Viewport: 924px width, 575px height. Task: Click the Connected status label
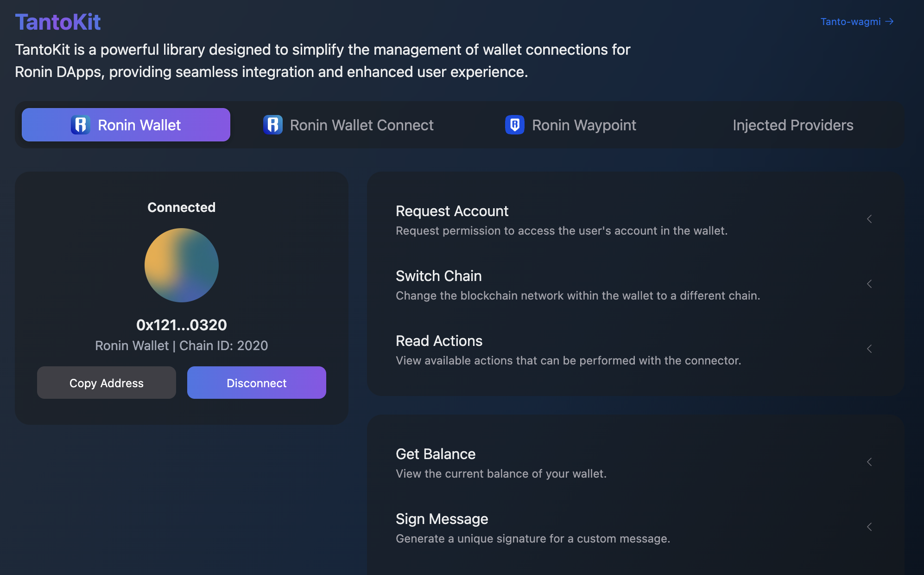click(x=182, y=207)
